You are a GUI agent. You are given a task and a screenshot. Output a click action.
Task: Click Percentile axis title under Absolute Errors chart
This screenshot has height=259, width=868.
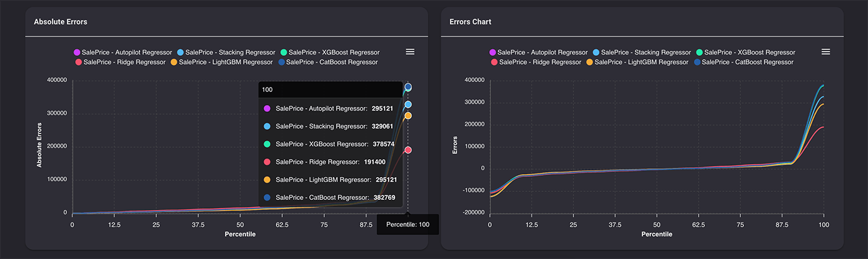coord(240,234)
